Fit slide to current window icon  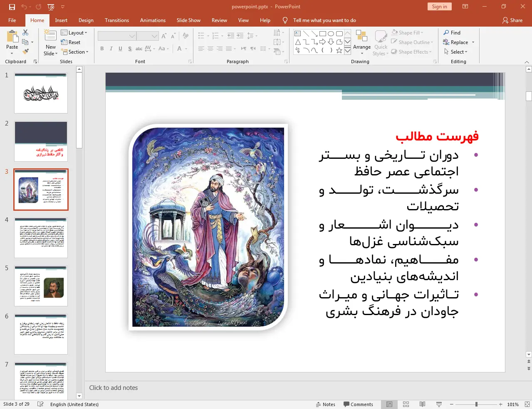(x=527, y=404)
